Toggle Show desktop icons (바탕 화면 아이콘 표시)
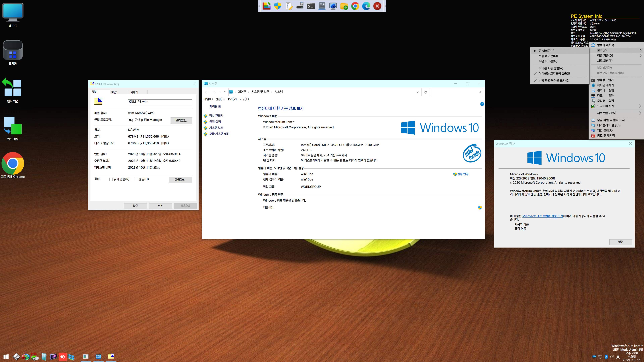 click(559, 80)
